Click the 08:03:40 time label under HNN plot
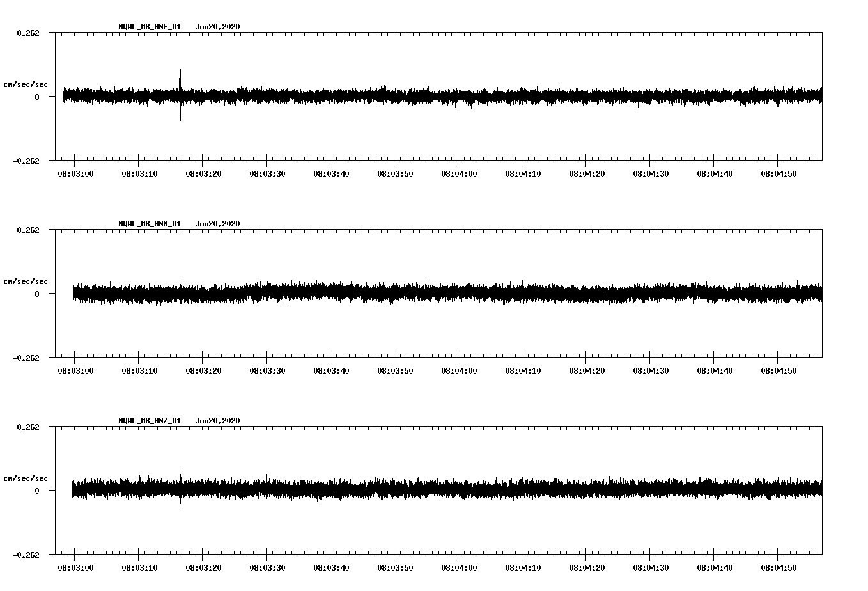 331,371
